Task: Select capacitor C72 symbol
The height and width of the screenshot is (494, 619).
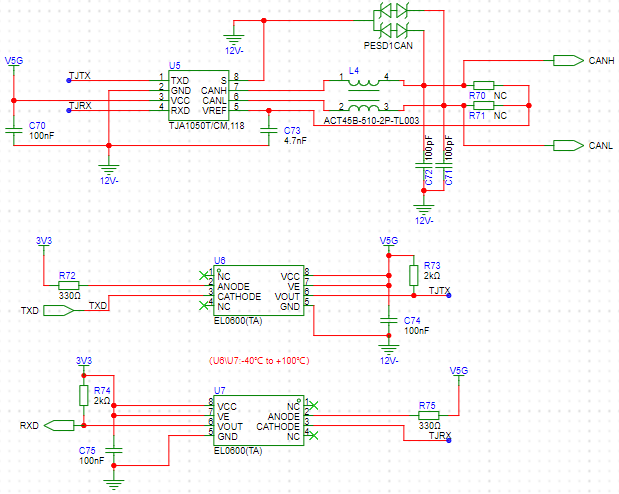Action: [x=424, y=165]
